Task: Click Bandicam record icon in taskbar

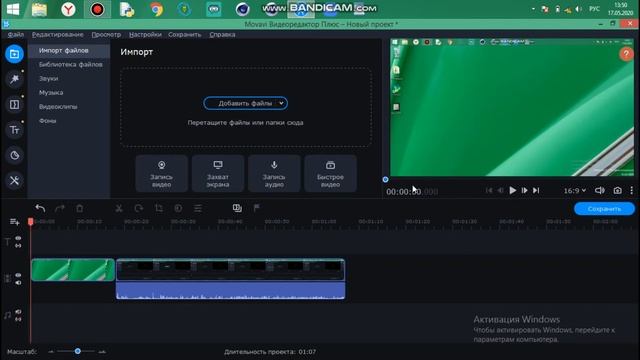Action: pyautogui.click(x=97, y=9)
